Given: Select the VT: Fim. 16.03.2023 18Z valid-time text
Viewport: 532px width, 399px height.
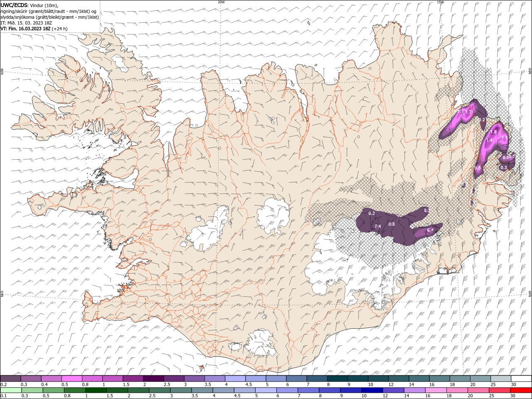Looking at the screenshot, I should click(25, 29).
